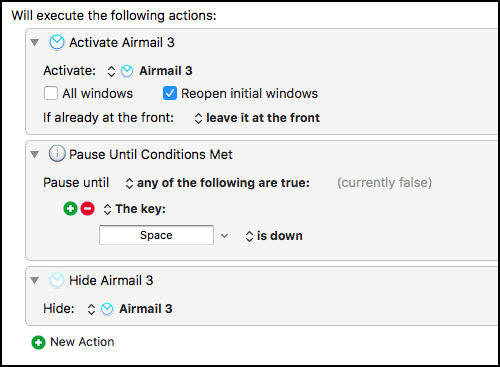Click Airmail icon in Hide Airmail 3 title

pos(57,280)
